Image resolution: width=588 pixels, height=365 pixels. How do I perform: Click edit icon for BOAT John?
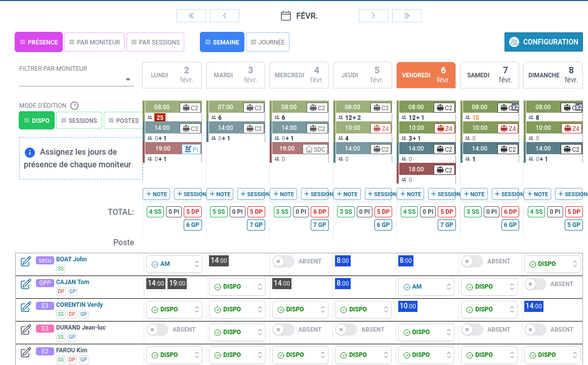coord(26,261)
